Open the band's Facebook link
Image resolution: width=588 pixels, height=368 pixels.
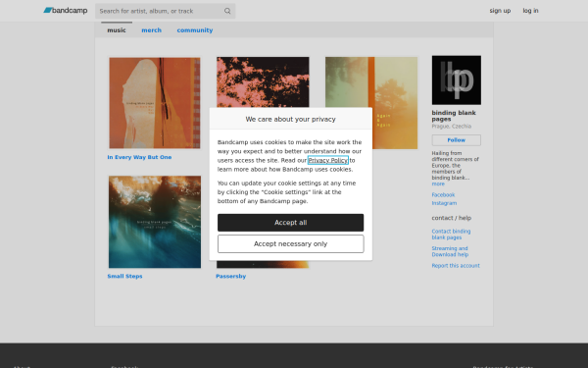click(443, 195)
